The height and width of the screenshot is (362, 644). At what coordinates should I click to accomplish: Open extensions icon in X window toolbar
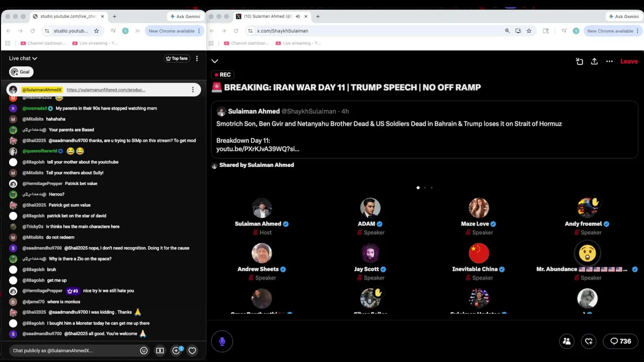(546, 31)
